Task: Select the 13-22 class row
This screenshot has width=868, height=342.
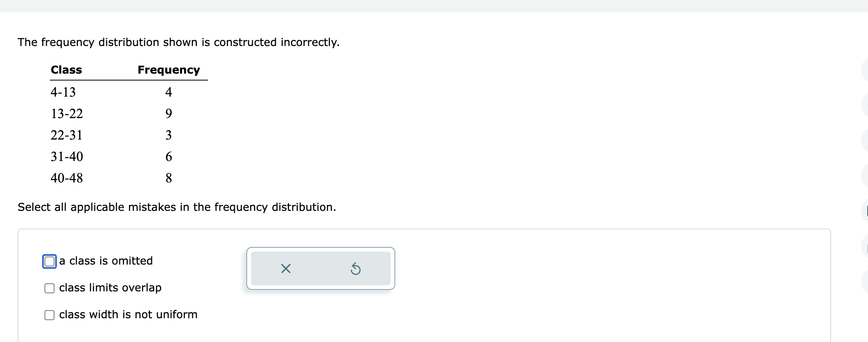Action: point(66,113)
